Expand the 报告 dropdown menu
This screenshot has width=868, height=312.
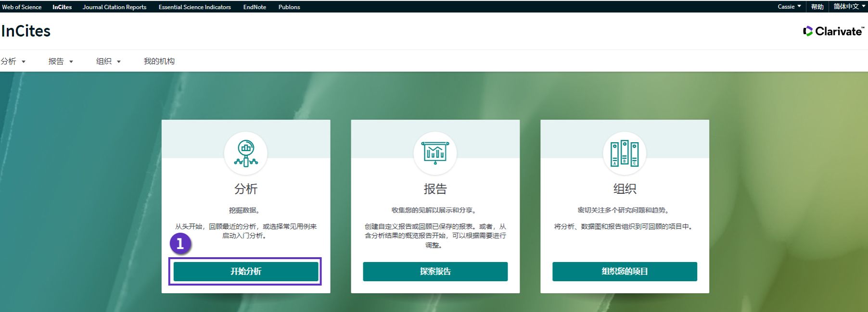coord(61,62)
